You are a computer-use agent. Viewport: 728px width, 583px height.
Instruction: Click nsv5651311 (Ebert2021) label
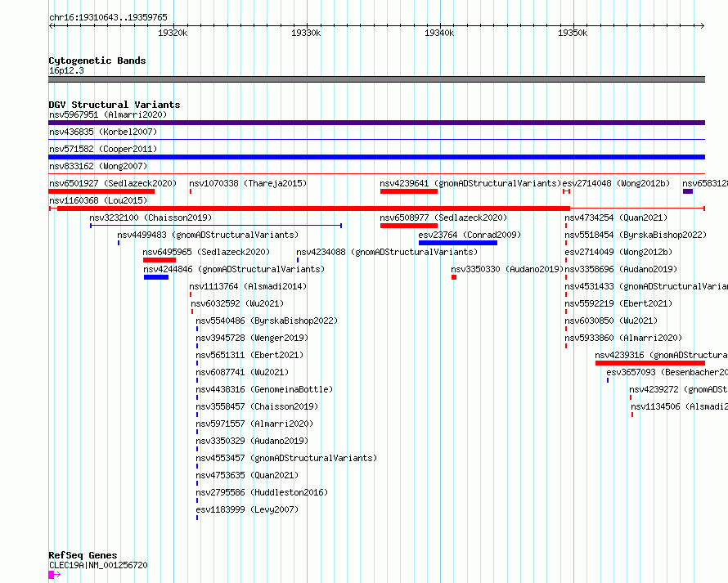coord(249,355)
